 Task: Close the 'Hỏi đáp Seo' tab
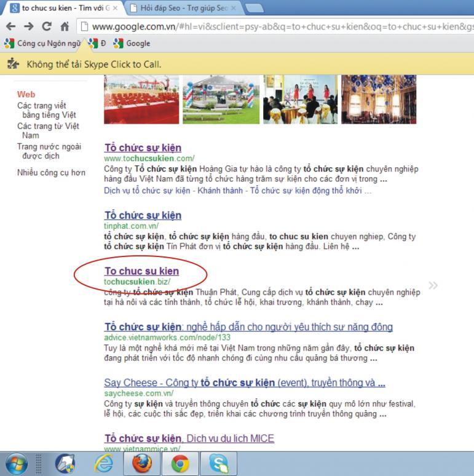click(x=234, y=8)
